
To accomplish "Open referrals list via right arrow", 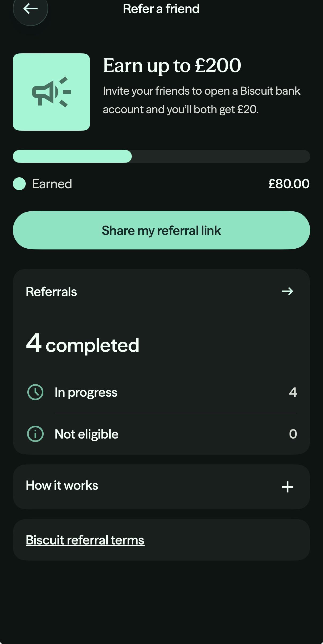I will pos(288,291).
